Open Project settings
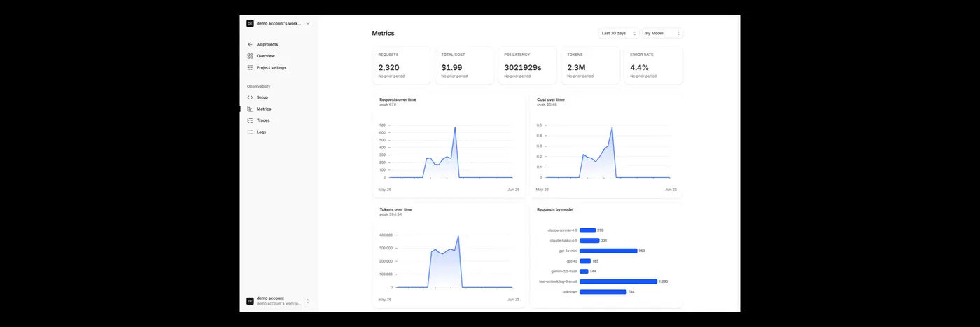The width and height of the screenshot is (980, 327). [x=272, y=68]
